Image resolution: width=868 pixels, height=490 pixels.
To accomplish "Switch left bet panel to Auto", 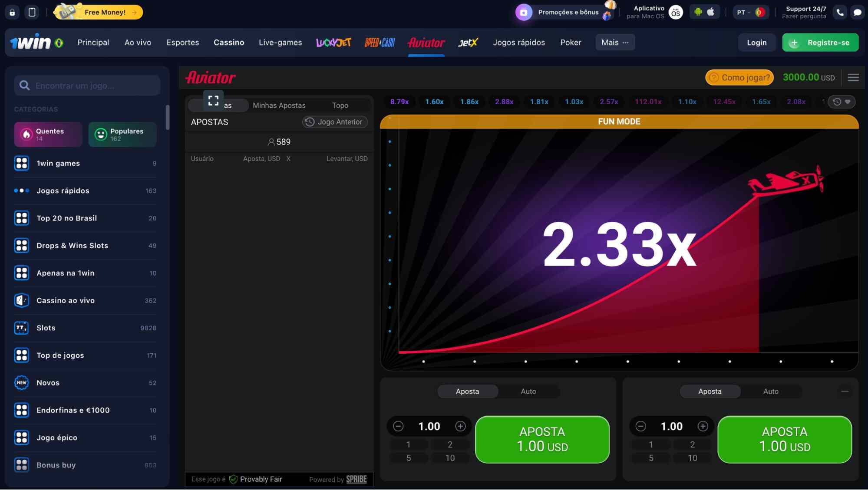I will point(528,391).
